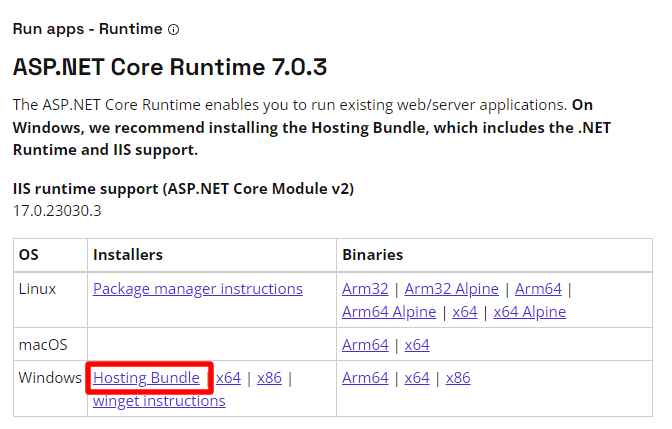Click the Binaries column header
Screen dimensions: 672x429
[372, 255]
